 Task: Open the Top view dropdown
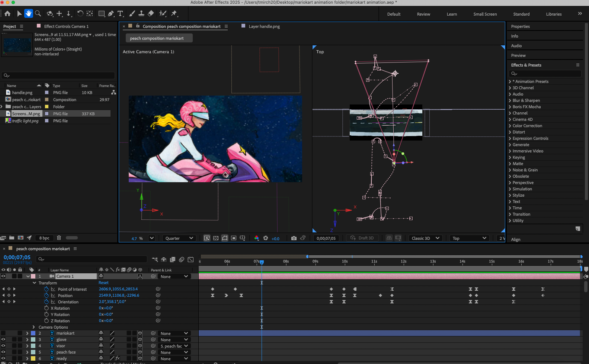(x=470, y=238)
